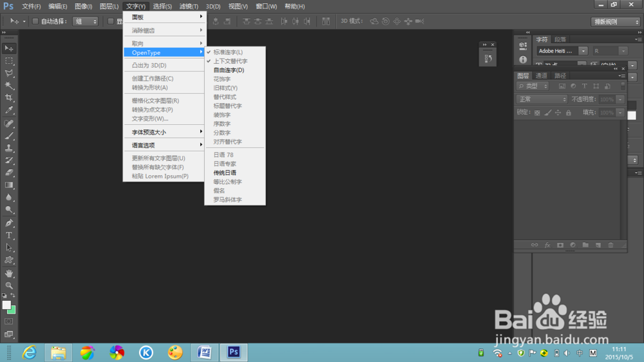Image resolution: width=644 pixels, height=362 pixels.
Task: Toggle lock transparent pixels icon
Action: click(x=537, y=113)
